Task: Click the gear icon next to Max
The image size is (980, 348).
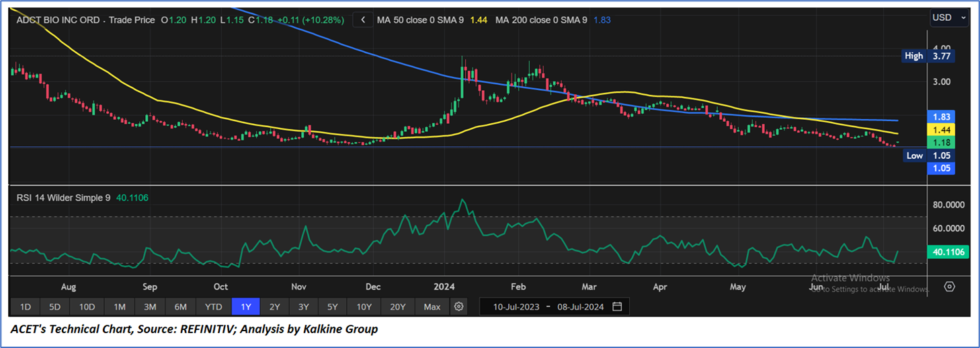Action: click(459, 307)
